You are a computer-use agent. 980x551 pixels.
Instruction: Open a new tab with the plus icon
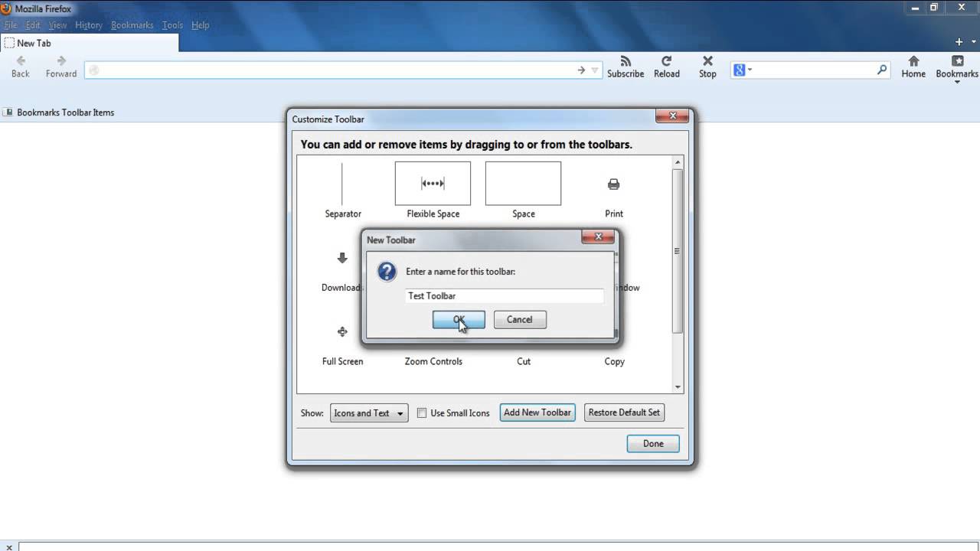click(x=959, y=42)
